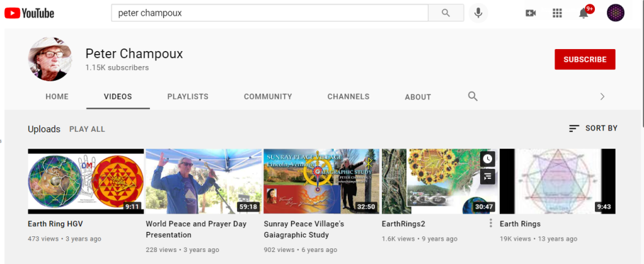The image size is (644, 264).
Task: Add EarthRings2 video to queue
Action: click(x=487, y=177)
